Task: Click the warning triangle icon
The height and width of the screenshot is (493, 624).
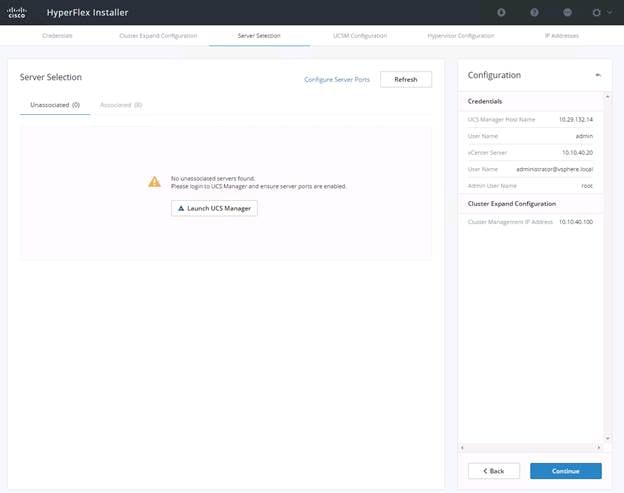Action: [154, 182]
